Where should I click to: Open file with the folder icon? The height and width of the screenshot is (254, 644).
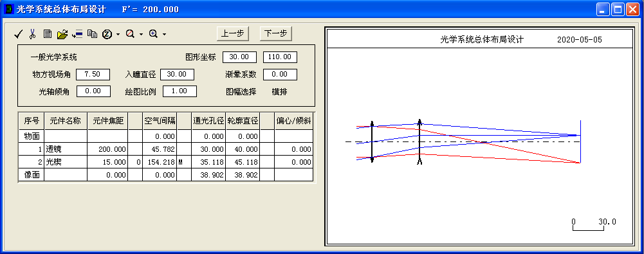pos(62,35)
